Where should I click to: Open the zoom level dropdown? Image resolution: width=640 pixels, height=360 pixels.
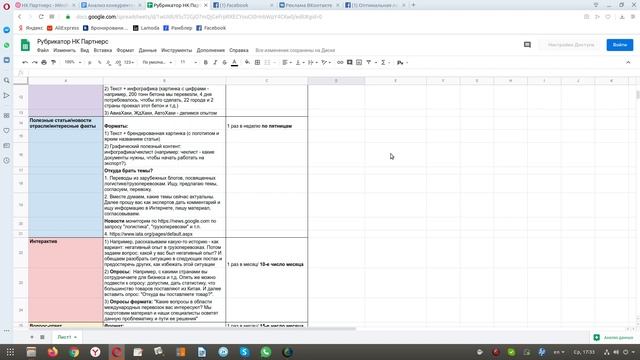[x=73, y=62]
